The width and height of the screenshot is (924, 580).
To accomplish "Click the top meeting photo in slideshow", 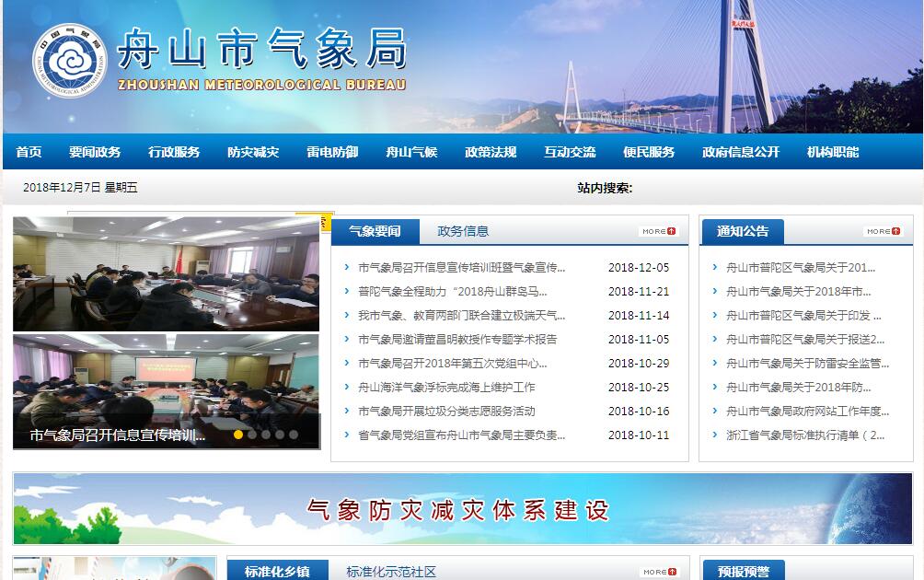I will (166, 273).
